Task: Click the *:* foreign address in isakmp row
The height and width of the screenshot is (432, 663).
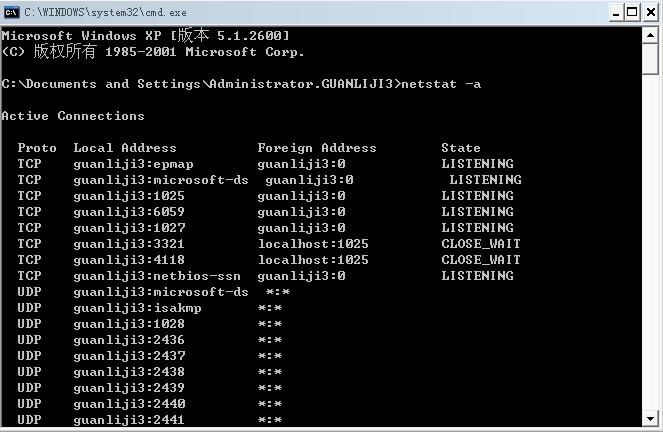Action: [270, 308]
